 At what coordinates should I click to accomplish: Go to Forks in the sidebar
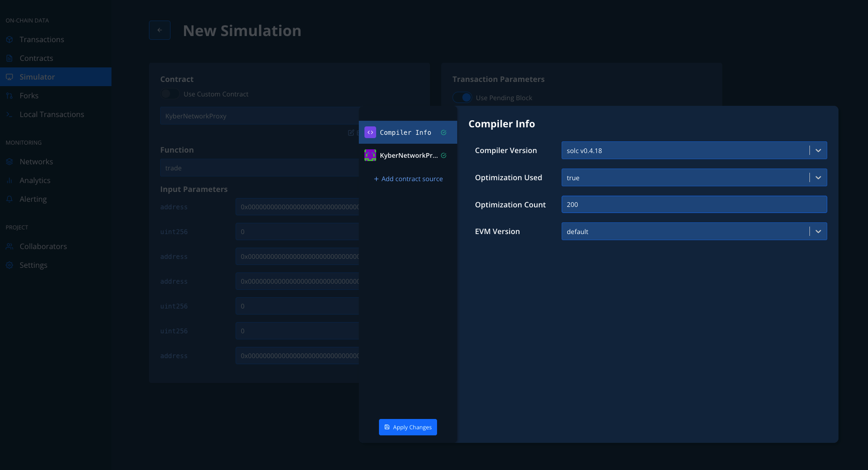(x=56, y=95)
